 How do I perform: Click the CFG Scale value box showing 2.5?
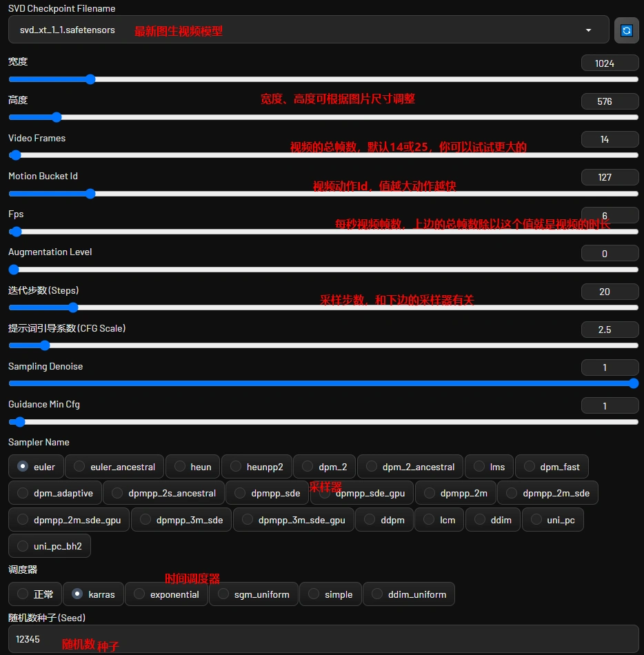(x=610, y=330)
